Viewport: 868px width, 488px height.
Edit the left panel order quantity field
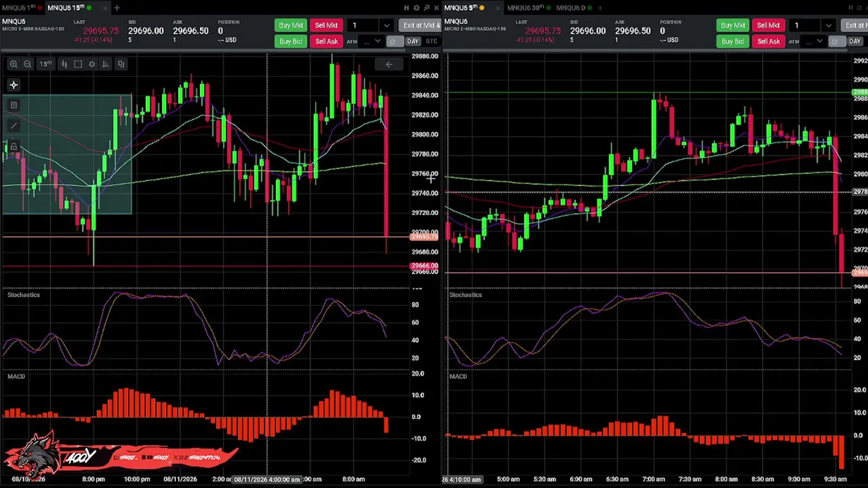click(364, 26)
